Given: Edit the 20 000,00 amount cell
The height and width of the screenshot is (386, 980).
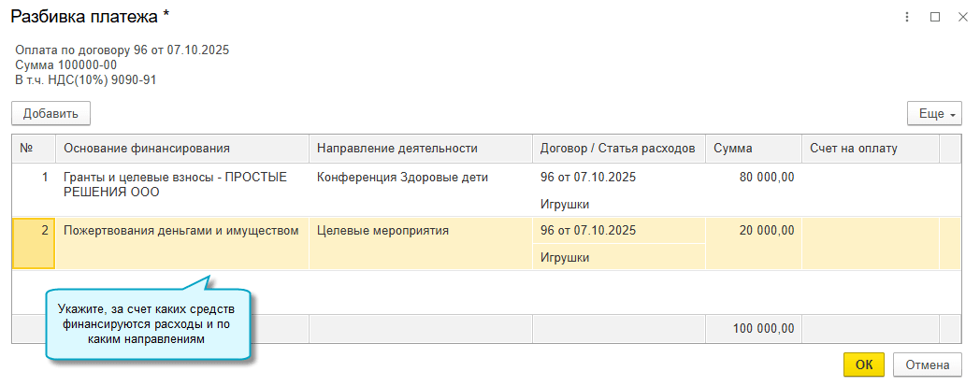Looking at the screenshot, I should [x=753, y=231].
